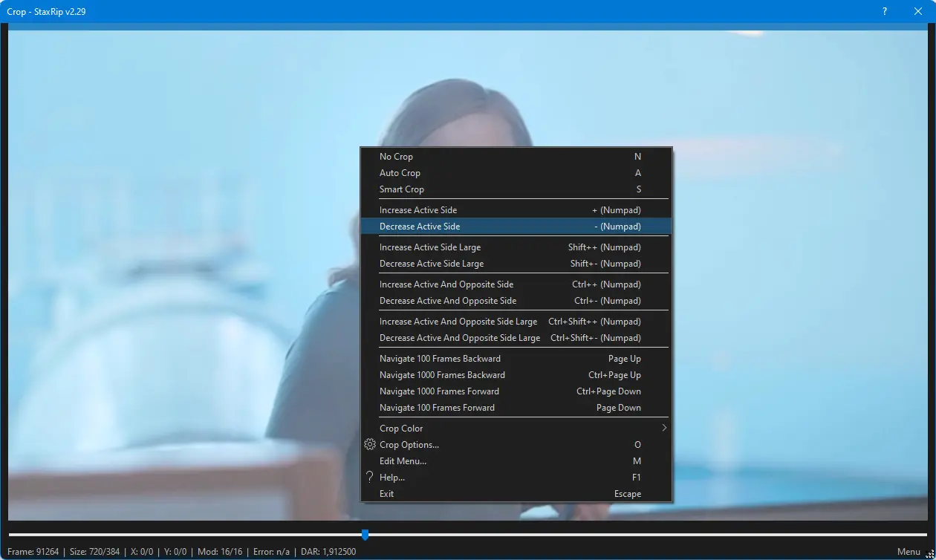Expand the Crop Color submenu arrow
The width and height of the screenshot is (936, 560).
coord(664,429)
